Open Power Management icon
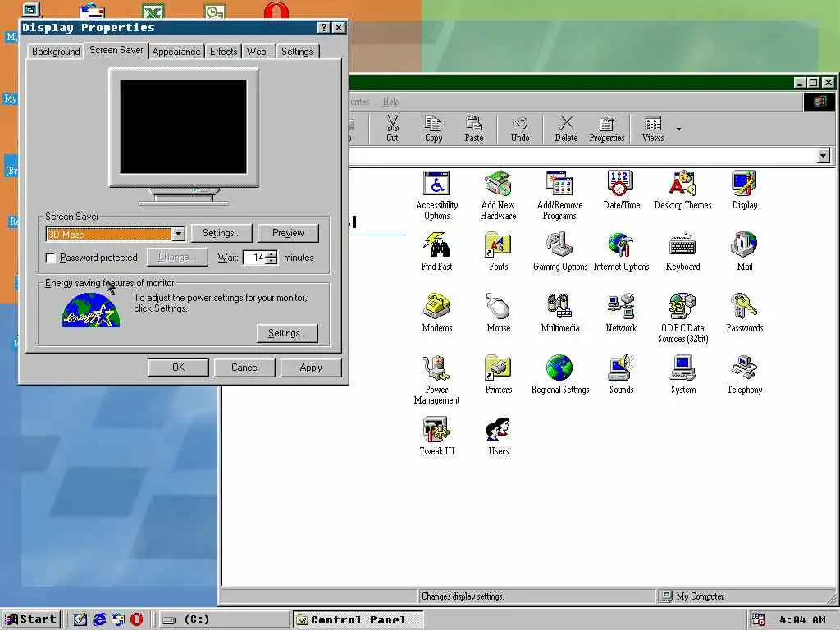Image resolution: width=840 pixels, height=630 pixels. (436, 380)
